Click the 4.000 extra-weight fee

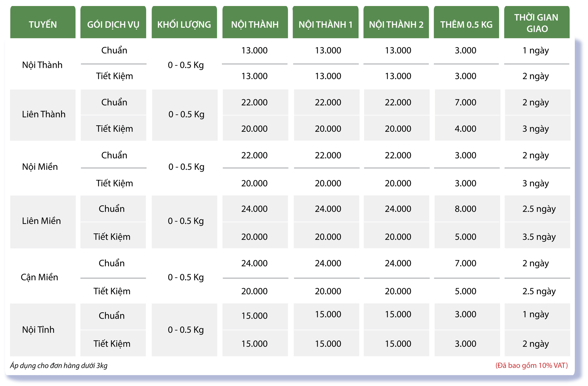[x=465, y=129]
